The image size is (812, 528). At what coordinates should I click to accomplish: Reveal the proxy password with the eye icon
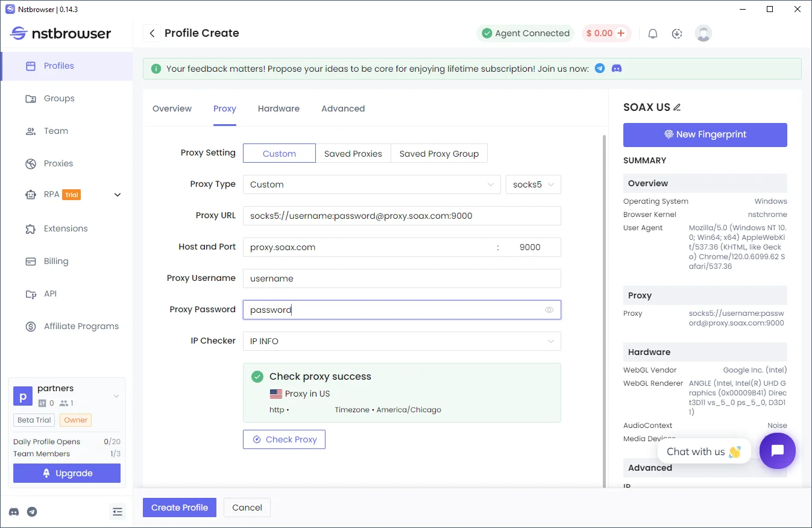point(549,310)
